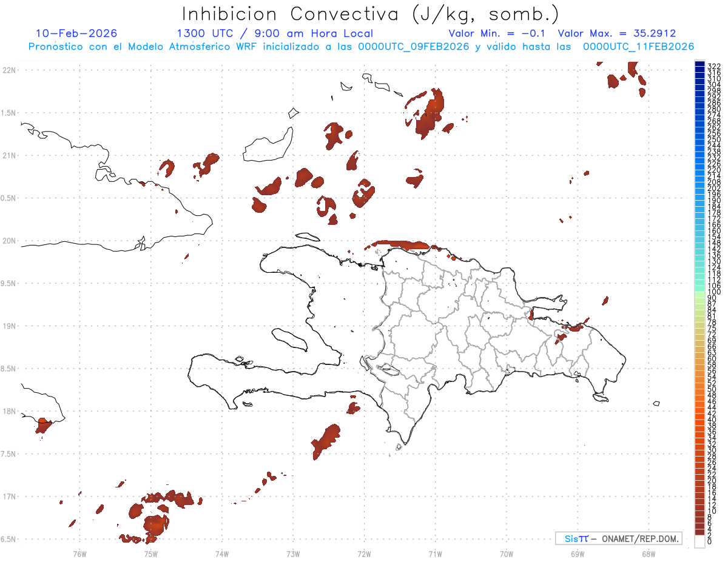Click the dark blue 322 colorbar swatch

[x=699, y=64]
